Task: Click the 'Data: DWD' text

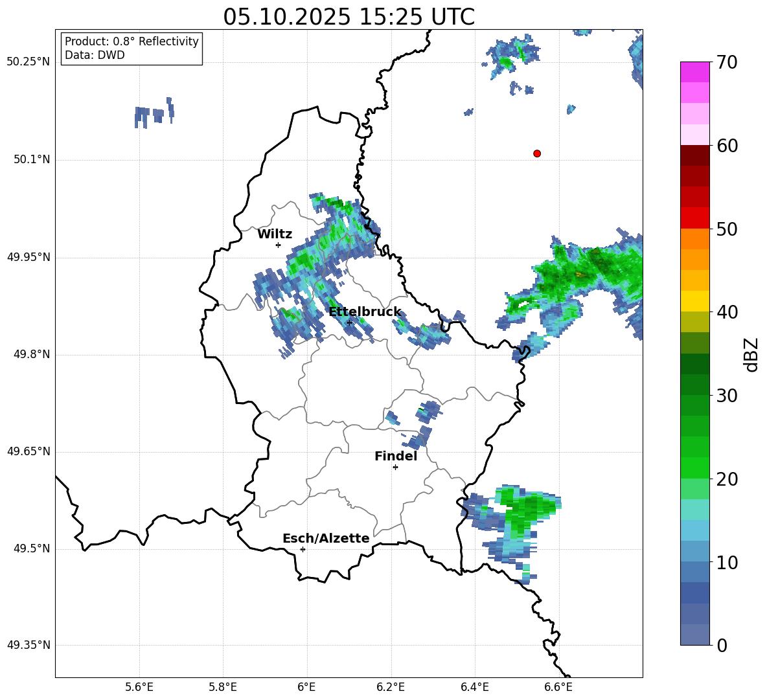Action: click(95, 55)
